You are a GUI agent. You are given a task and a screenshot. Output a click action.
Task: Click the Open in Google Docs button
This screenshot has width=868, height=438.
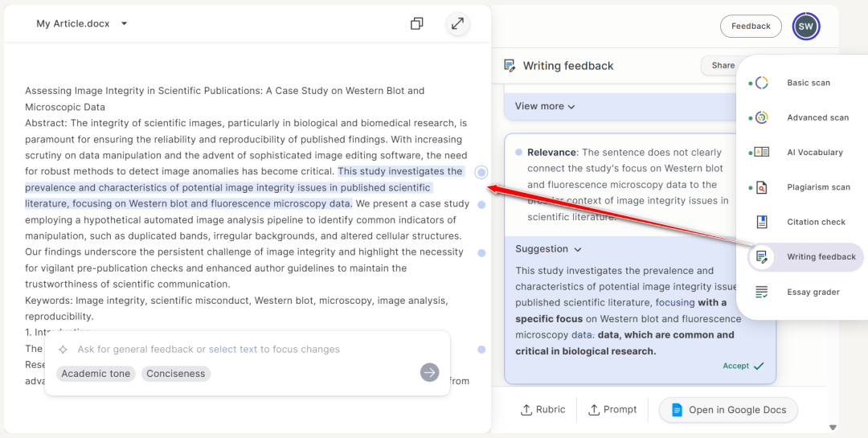pyautogui.click(x=728, y=410)
